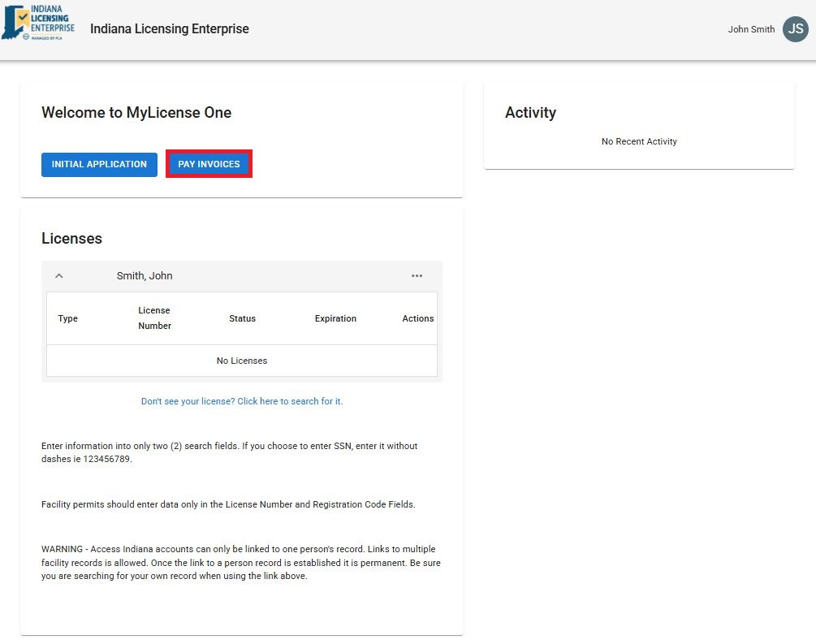
Task: Click the Actions column header
Action: coord(417,318)
